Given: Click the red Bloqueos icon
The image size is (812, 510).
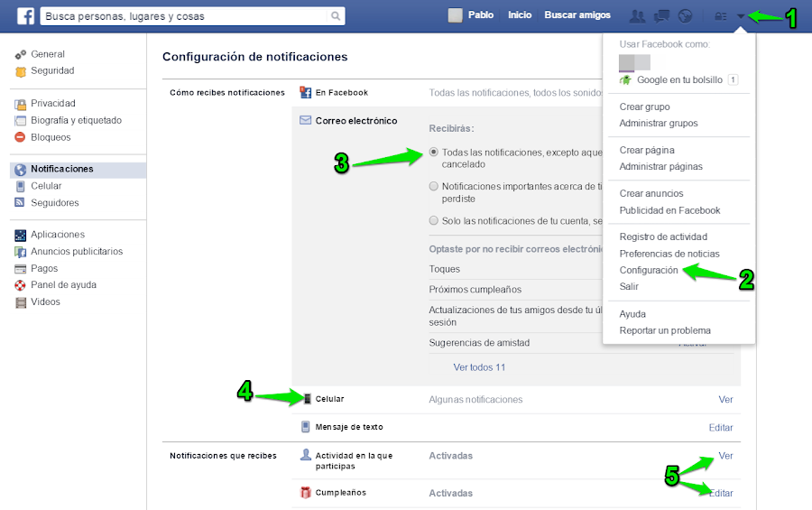Looking at the screenshot, I should coord(20,137).
